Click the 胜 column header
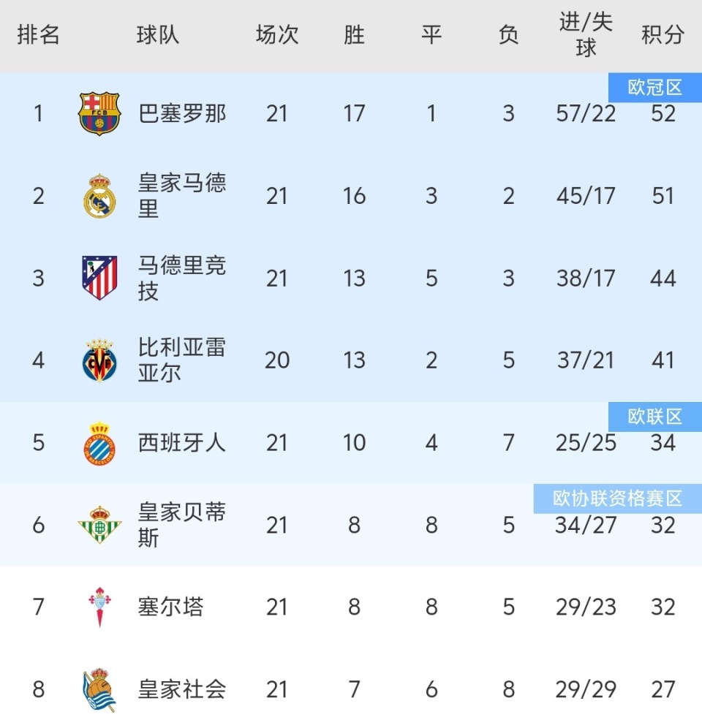Screen dimensions: 702x728 point(354,35)
